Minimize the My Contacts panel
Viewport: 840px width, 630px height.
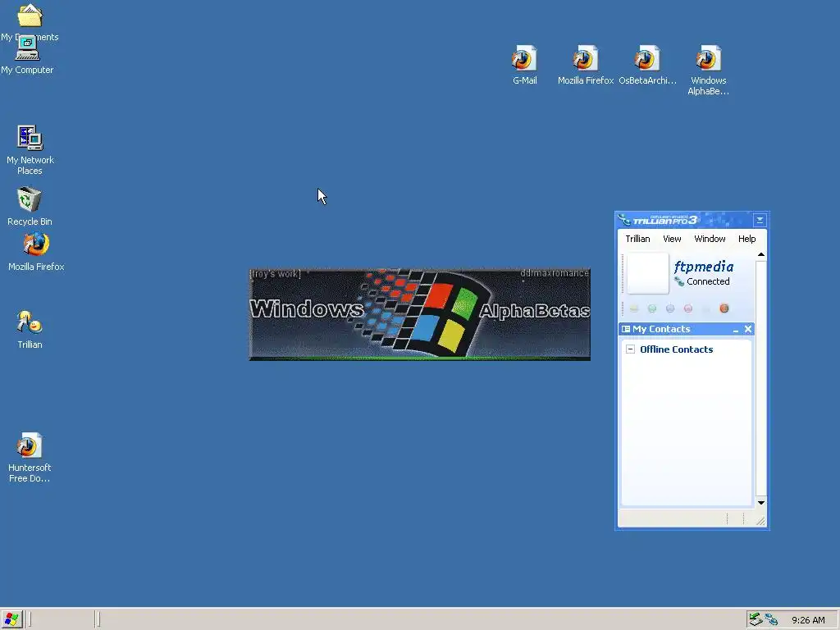point(736,330)
